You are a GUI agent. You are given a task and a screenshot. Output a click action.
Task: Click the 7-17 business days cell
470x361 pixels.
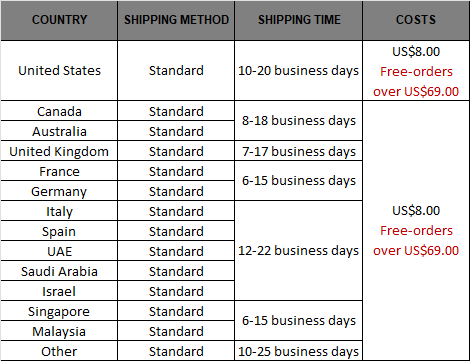pyautogui.click(x=299, y=151)
